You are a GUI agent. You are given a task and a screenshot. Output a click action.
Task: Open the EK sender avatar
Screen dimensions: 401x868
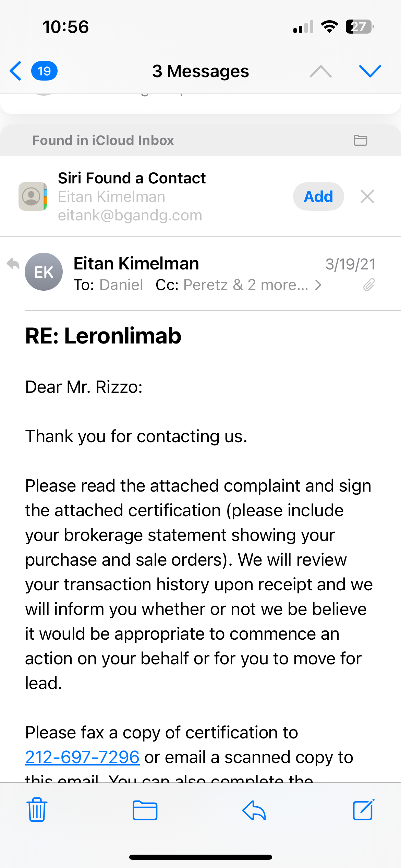(x=44, y=272)
